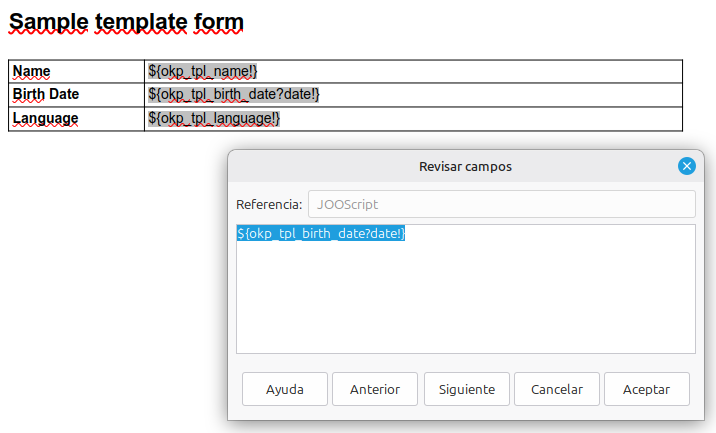Image resolution: width=716 pixels, height=433 pixels.
Task: Click the Name label cell
Action: [76, 71]
